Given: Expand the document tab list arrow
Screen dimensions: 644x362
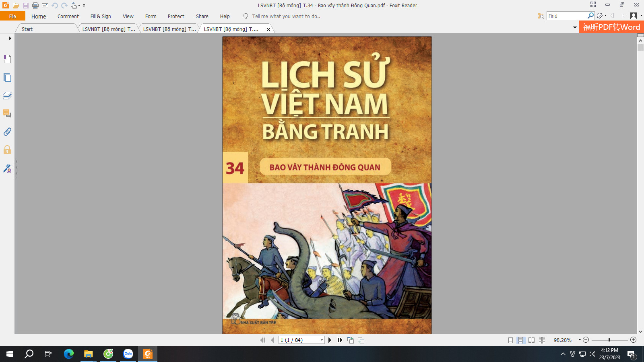Looking at the screenshot, I should [575, 27].
